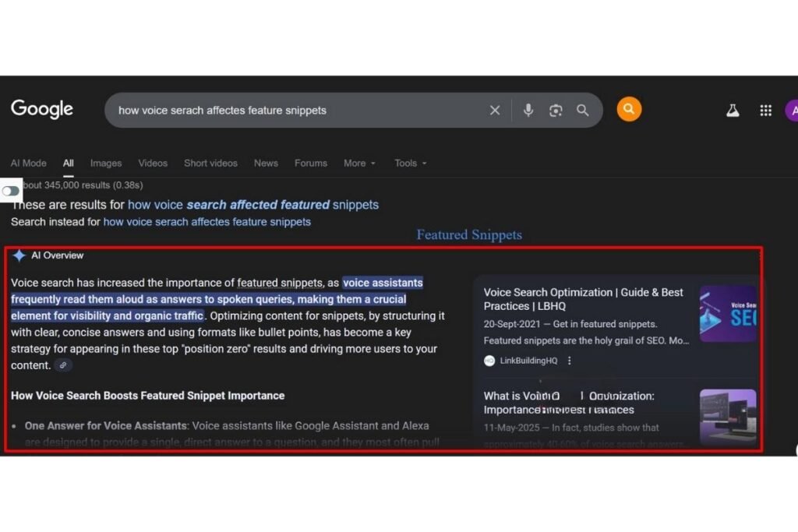This screenshot has height=532, width=798.
Task: Click the share link icon after the AI summary
Action: coord(63,365)
